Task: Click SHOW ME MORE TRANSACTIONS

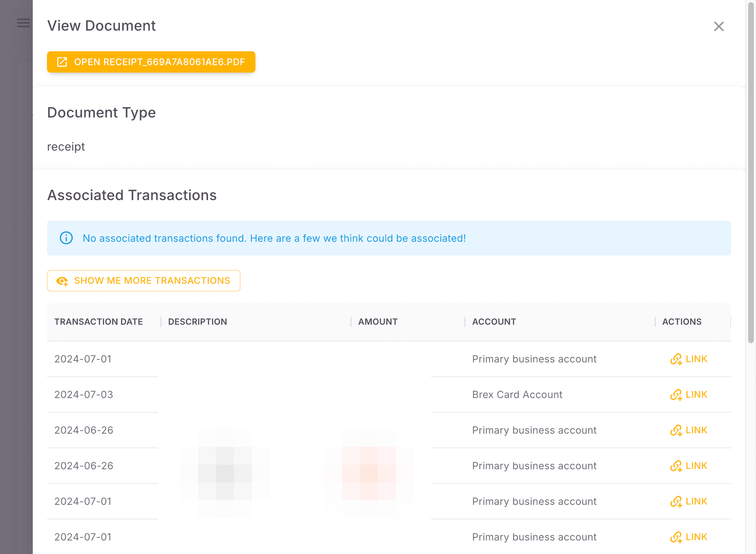Action: [144, 281]
